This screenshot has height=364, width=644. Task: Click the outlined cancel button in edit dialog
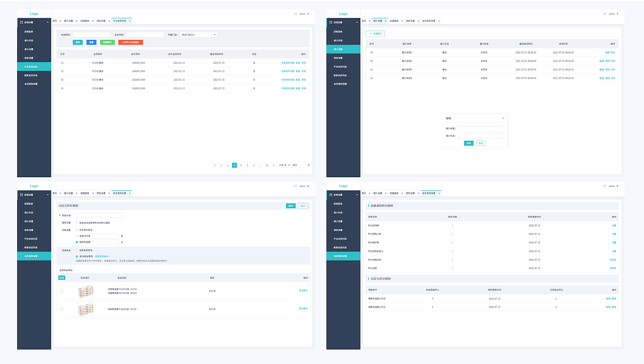[x=481, y=143]
